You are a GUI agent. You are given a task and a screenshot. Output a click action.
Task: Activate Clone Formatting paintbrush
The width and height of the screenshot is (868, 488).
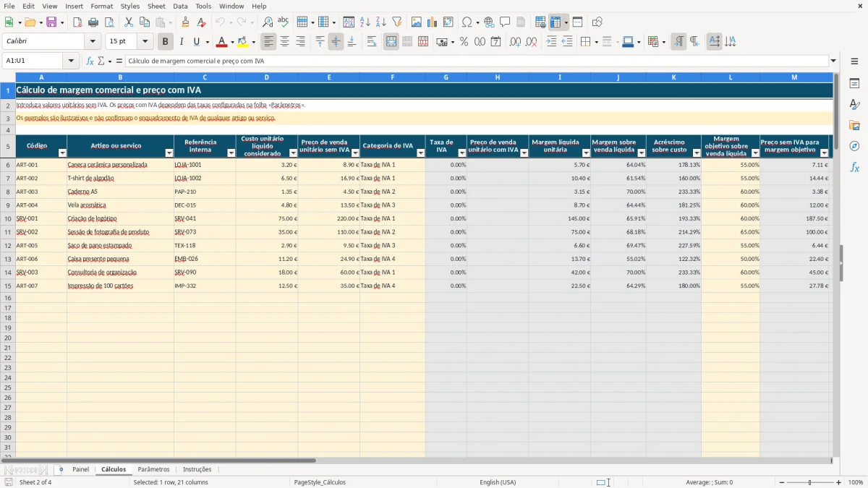click(186, 22)
